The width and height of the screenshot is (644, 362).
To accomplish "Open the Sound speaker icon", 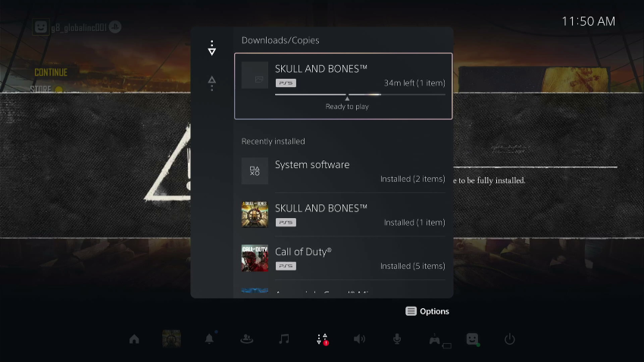I will click(x=359, y=339).
